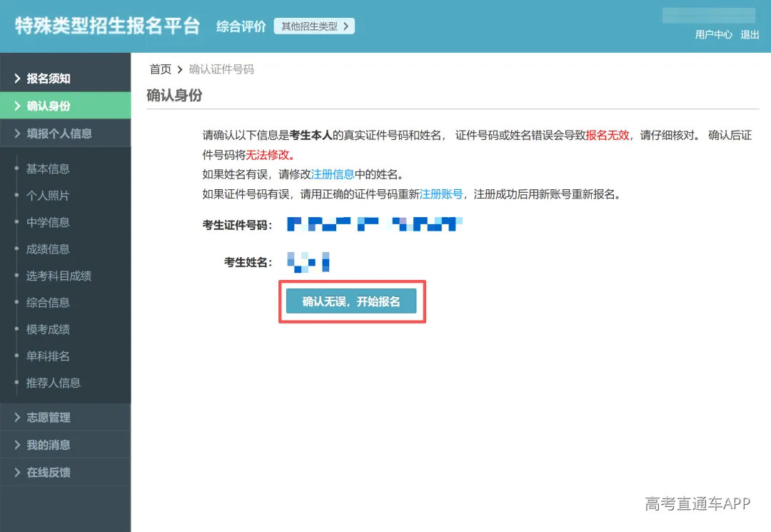
Task: Expand 我的消息 in sidebar
Action: pyautogui.click(x=66, y=445)
